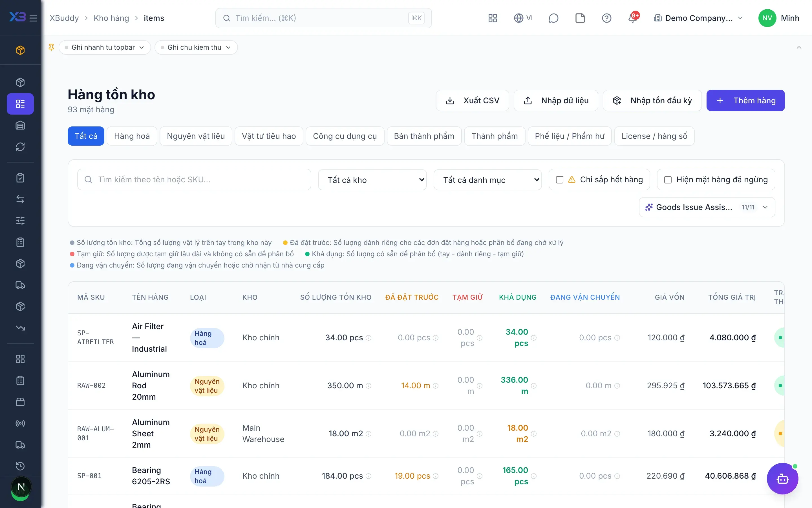Open the notes document icon in topbar
Viewport: 812px width, 508px height.
[580, 18]
